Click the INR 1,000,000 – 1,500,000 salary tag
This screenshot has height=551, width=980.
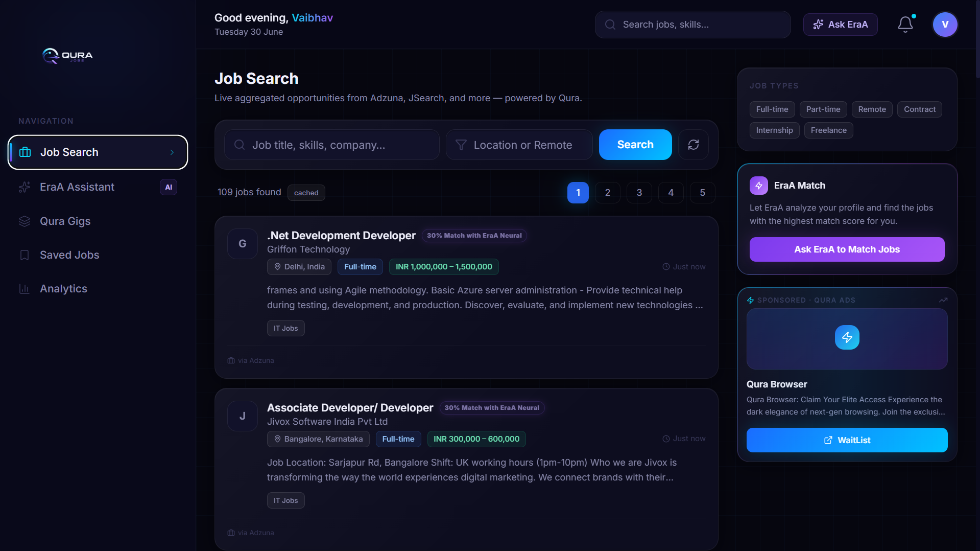[443, 267]
